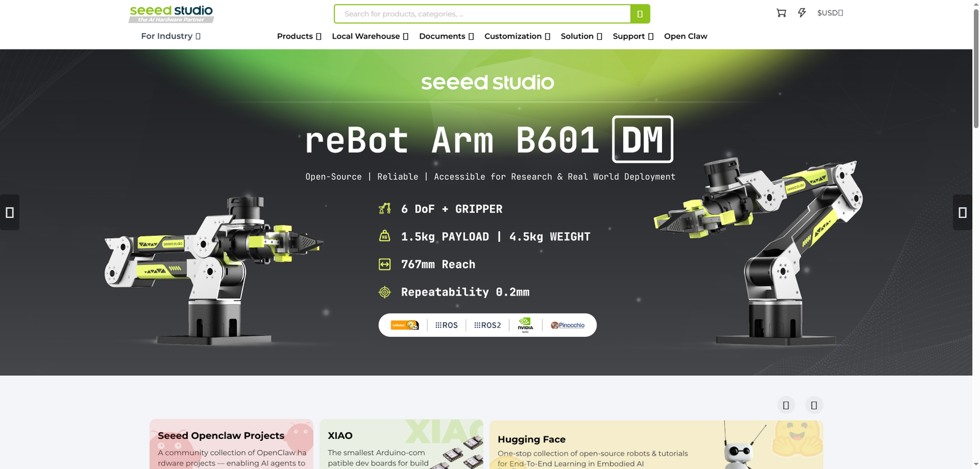Show previous cards in the collection carousel
Image resolution: width=980 pixels, height=469 pixels.
(786, 405)
